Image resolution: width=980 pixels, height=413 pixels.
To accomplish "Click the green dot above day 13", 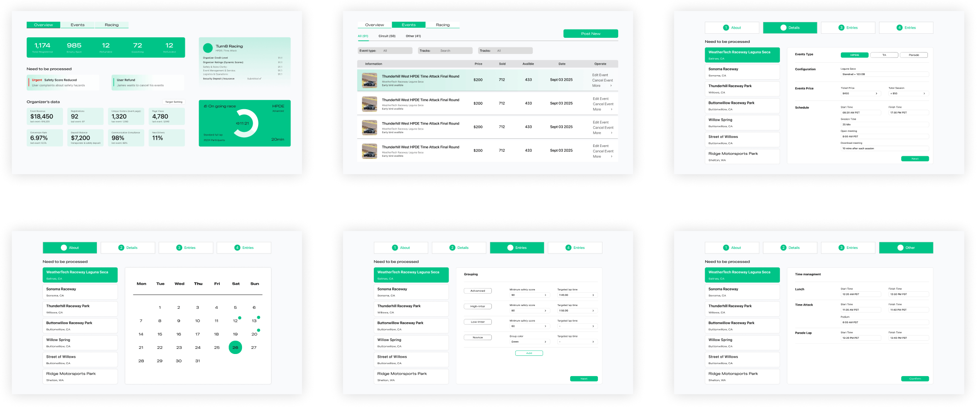I will pyautogui.click(x=259, y=317).
